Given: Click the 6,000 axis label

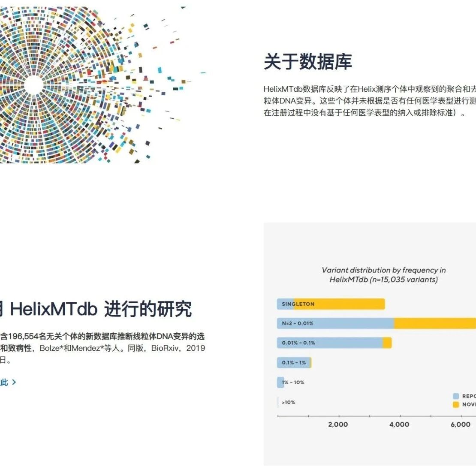Looking at the screenshot, I should pos(460,425).
